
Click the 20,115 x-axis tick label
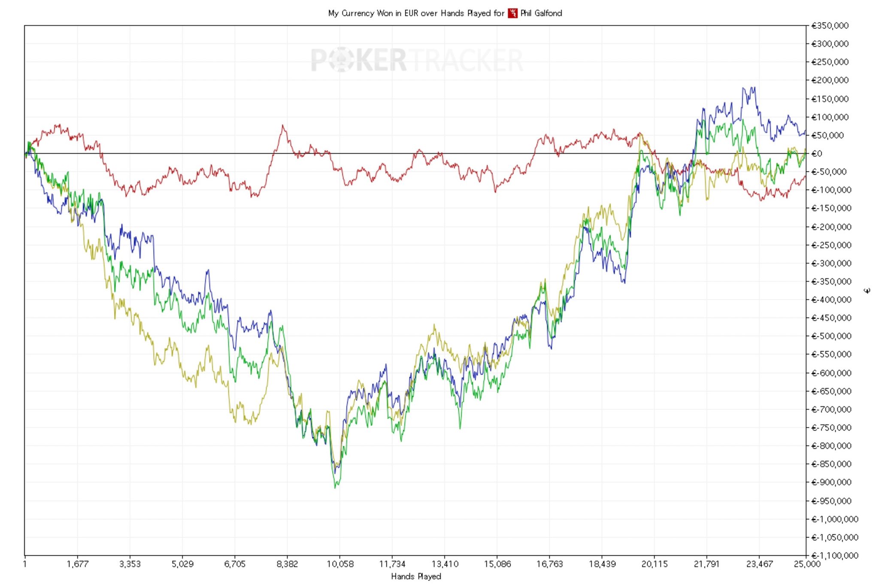[655, 564]
